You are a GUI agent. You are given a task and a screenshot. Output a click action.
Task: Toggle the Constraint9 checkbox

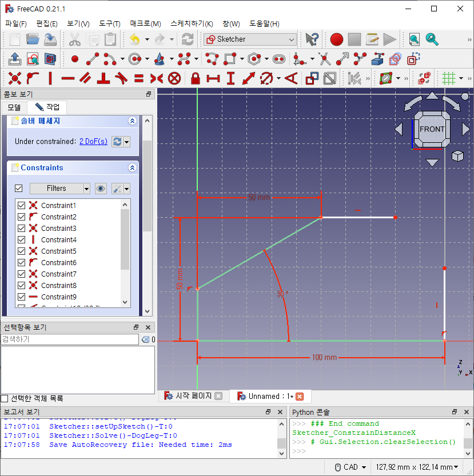click(21, 297)
